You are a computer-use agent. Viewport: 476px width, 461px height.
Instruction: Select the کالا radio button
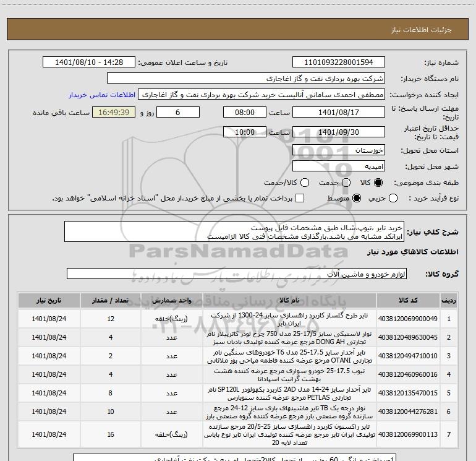378,183
